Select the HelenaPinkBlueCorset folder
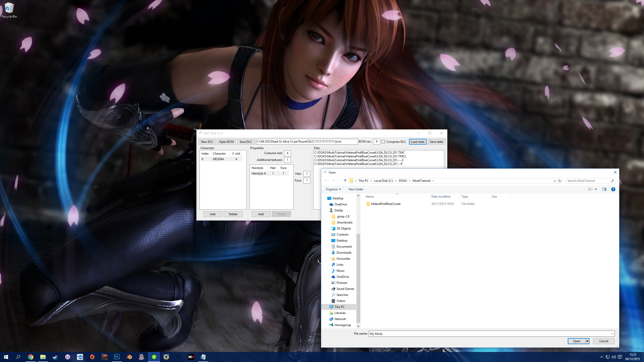644x362 pixels. coord(385,204)
